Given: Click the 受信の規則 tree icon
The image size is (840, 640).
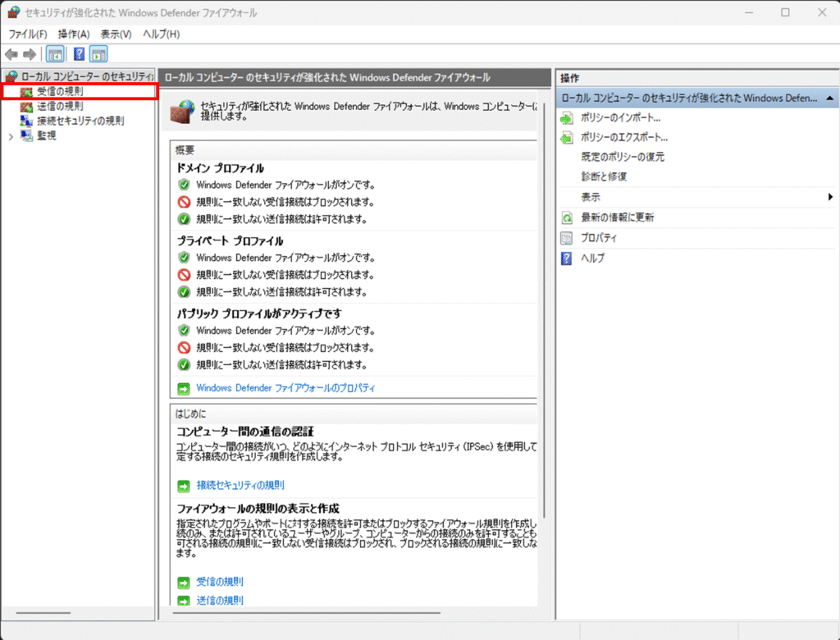Looking at the screenshot, I should point(26,92).
